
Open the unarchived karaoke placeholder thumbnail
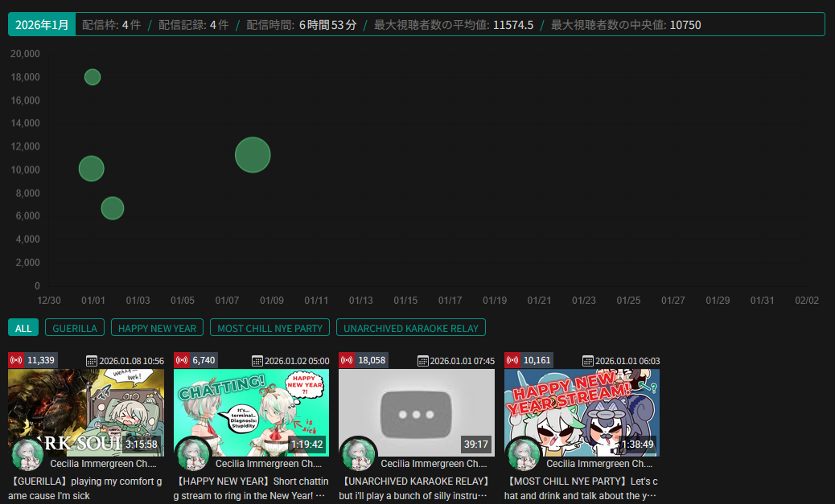point(417,412)
